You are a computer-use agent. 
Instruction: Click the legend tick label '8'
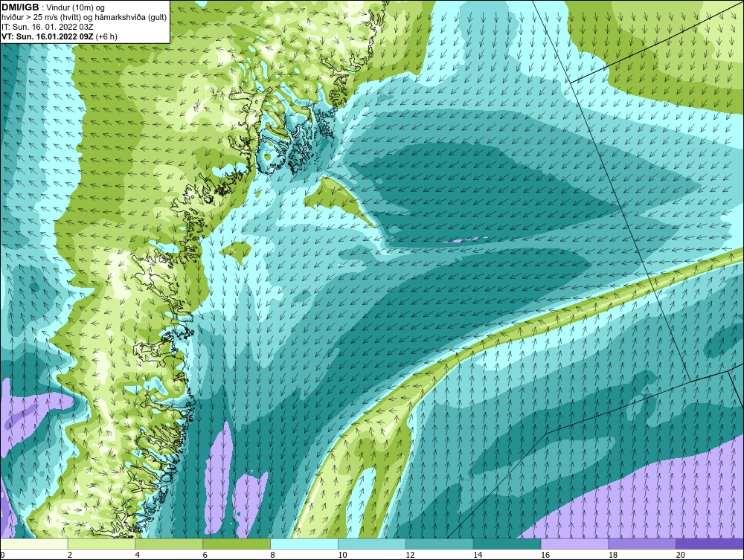tap(273, 555)
